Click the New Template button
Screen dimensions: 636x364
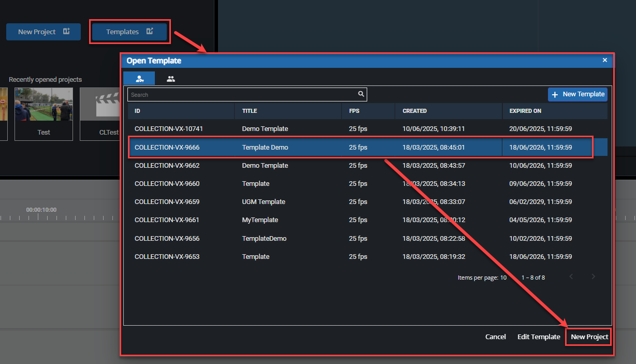(577, 94)
